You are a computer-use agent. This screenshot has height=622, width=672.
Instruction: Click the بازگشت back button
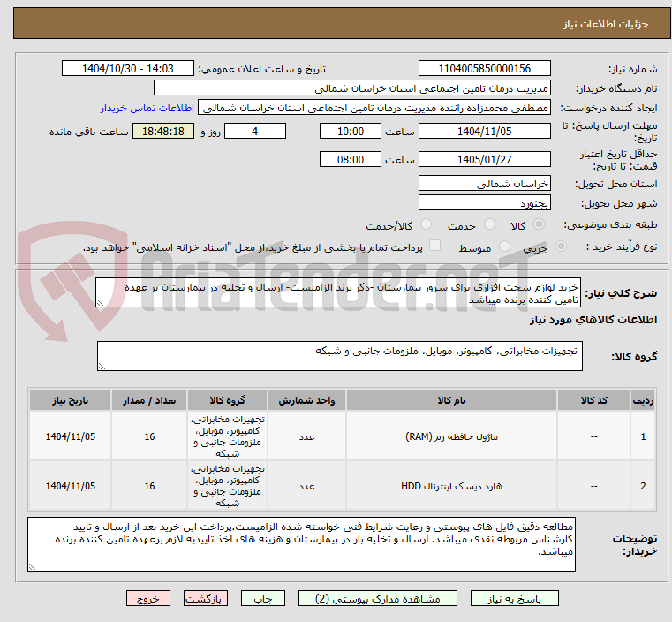click(207, 599)
